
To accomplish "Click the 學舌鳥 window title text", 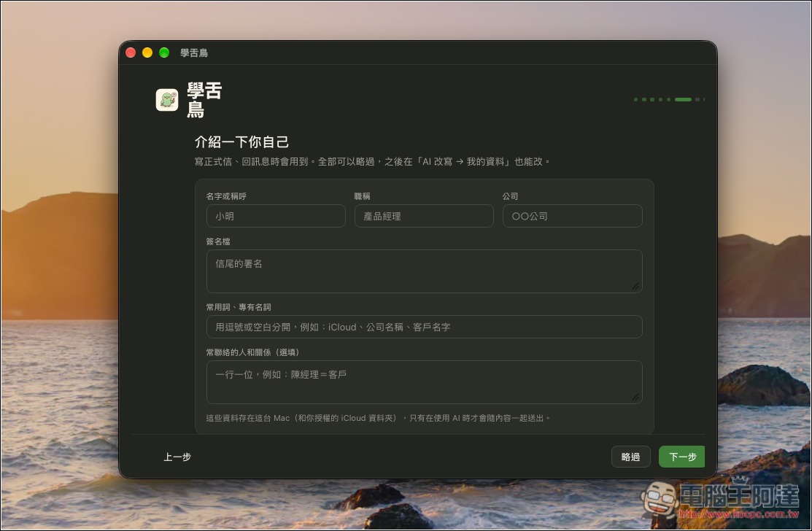I will coord(193,53).
